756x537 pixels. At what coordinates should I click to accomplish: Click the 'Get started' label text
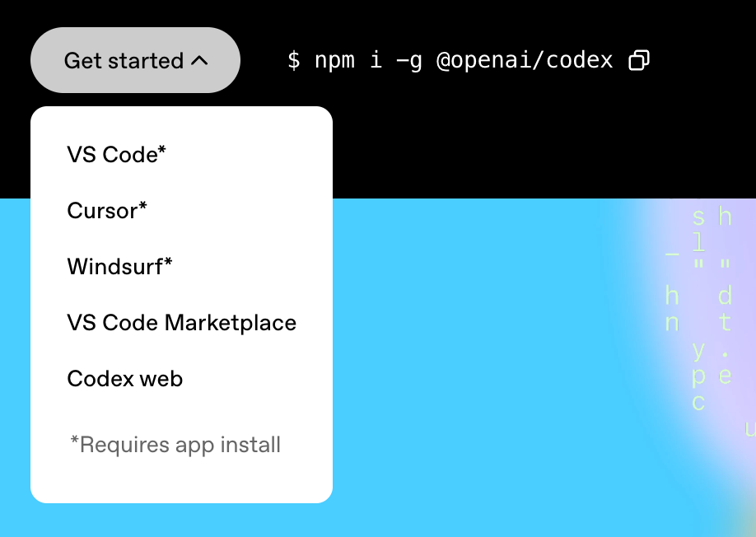pyautogui.click(x=124, y=61)
